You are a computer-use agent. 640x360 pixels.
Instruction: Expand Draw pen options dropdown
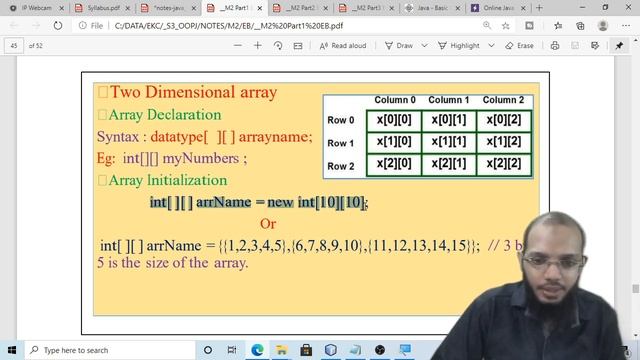[424, 46]
